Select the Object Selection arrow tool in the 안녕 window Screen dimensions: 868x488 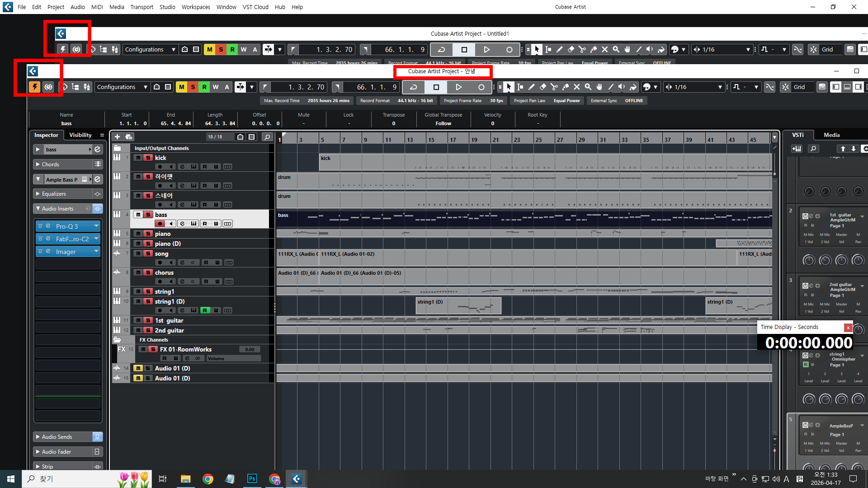coord(509,87)
